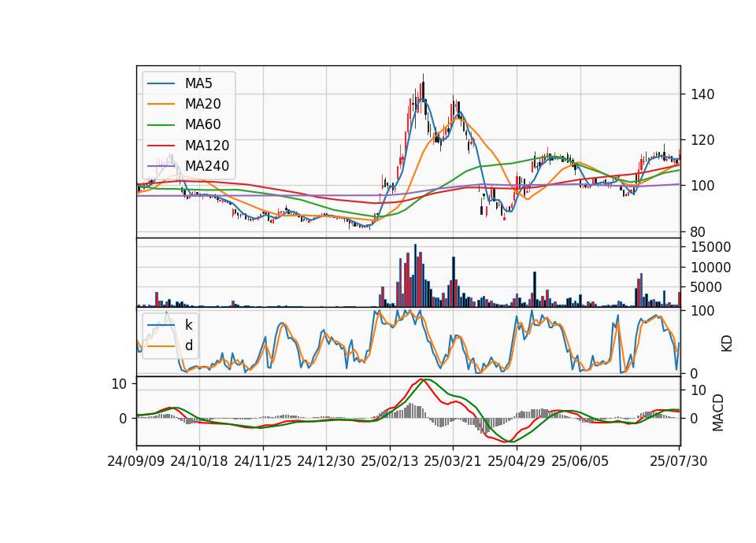The height and width of the screenshot is (543, 756).
Task: Click the 80 price axis label
Action: tap(699, 231)
